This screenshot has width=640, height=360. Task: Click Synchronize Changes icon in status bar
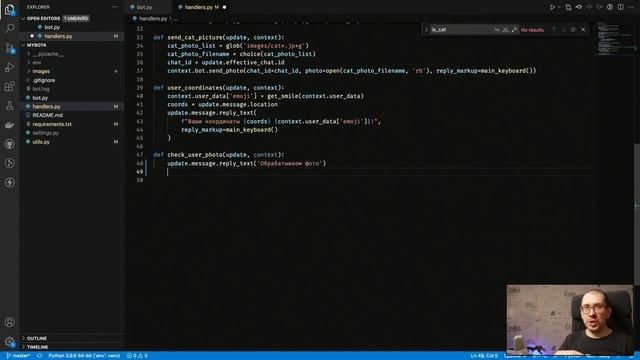point(40,356)
